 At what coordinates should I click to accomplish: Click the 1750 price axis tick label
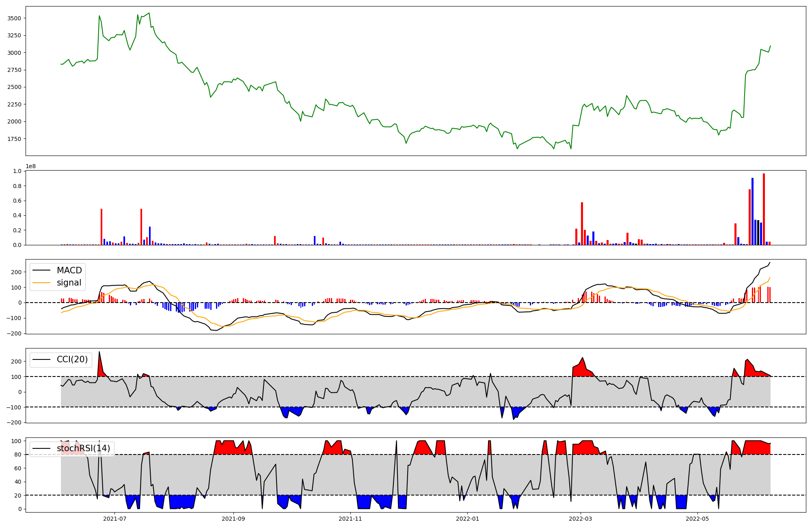point(14,139)
